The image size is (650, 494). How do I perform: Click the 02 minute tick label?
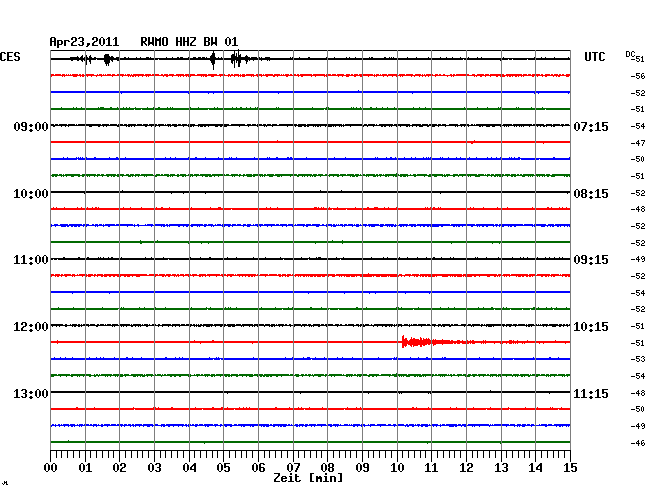(x=119, y=468)
